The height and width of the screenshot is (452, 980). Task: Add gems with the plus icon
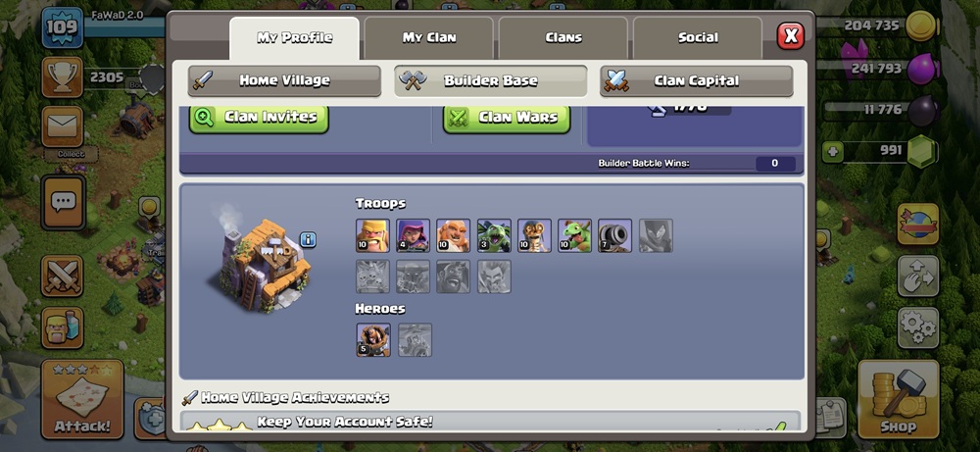tap(832, 152)
